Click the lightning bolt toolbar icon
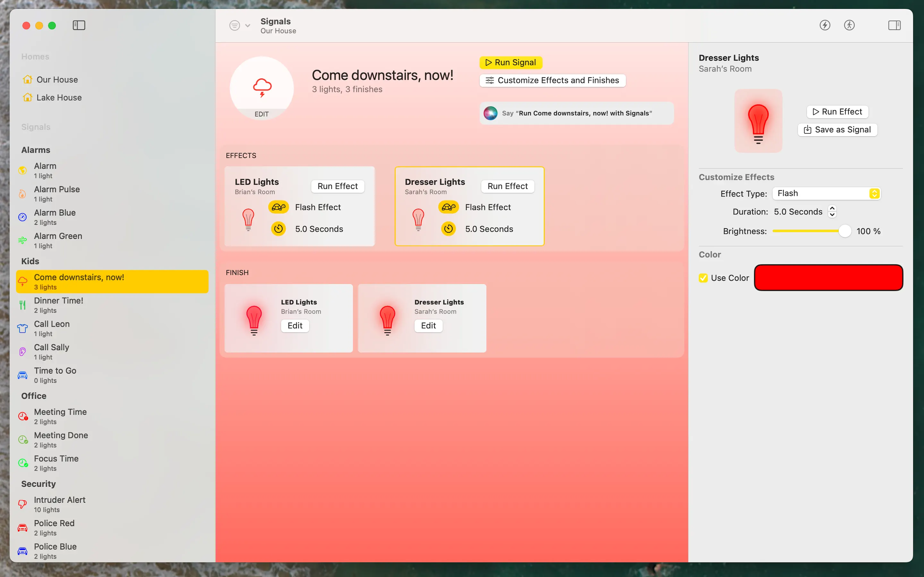 825,25
